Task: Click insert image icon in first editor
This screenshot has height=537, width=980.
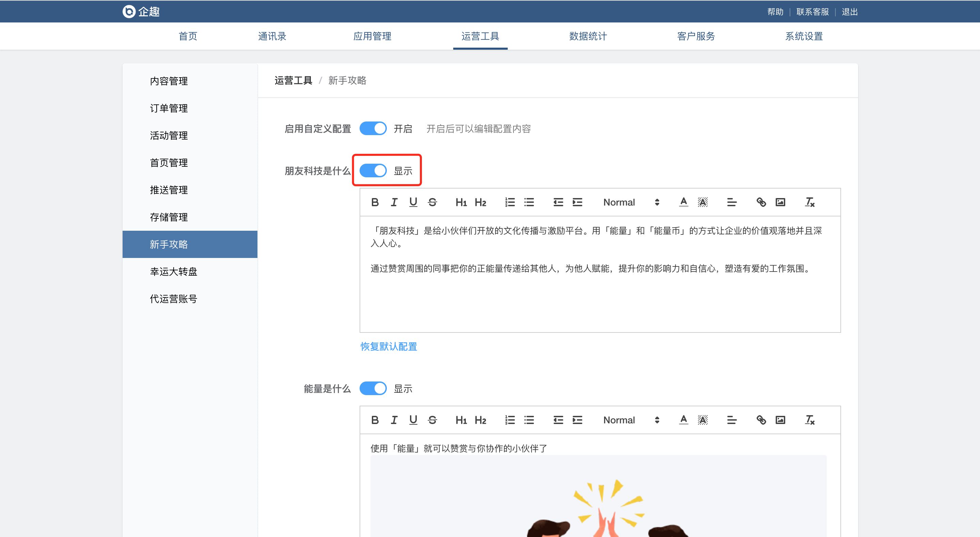Action: [780, 202]
